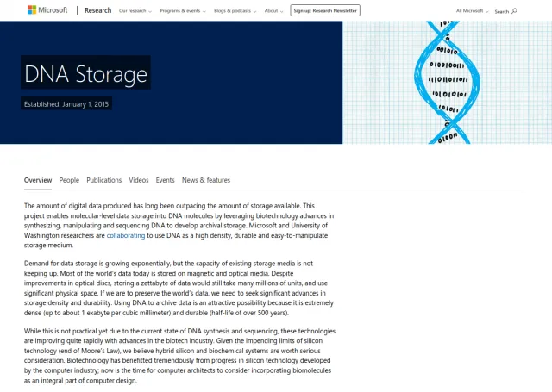The height and width of the screenshot is (392, 552).
Task: Select the Events tab
Action: pyautogui.click(x=165, y=180)
